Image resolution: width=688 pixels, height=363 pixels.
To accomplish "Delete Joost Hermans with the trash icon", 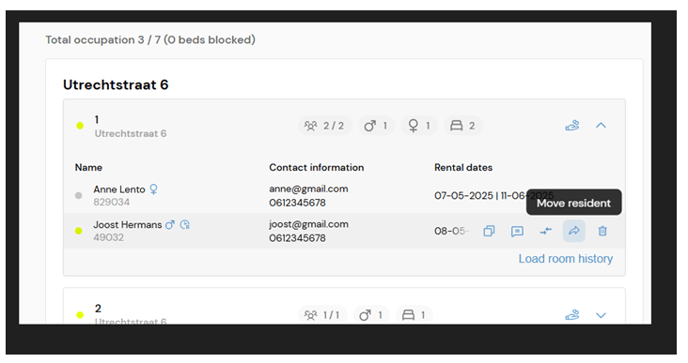I will [602, 231].
